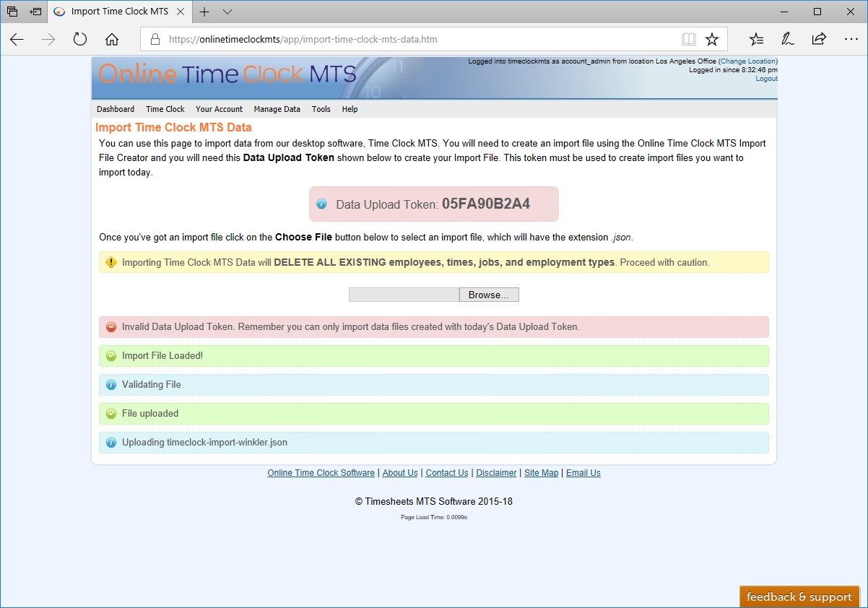Visit the About Us page

pos(400,473)
